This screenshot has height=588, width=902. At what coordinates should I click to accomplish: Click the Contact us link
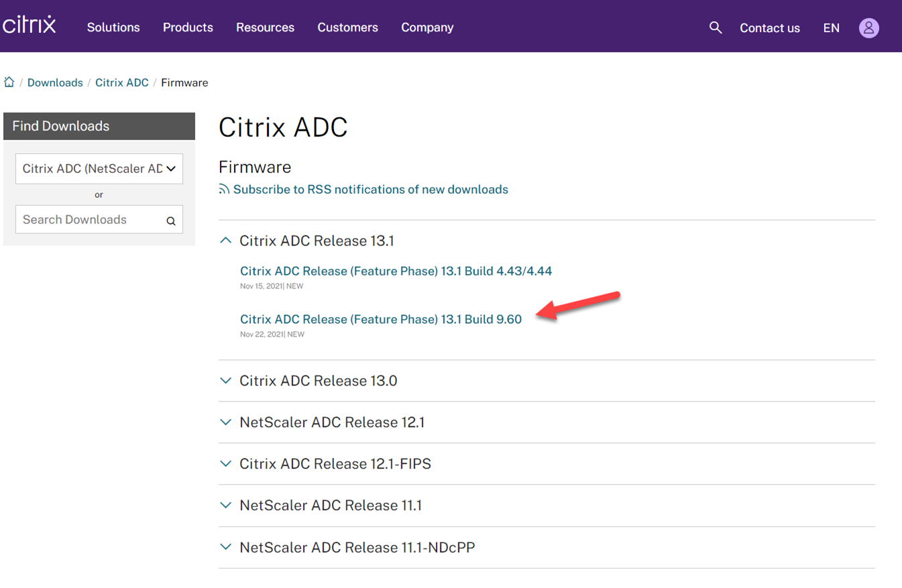click(x=770, y=28)
